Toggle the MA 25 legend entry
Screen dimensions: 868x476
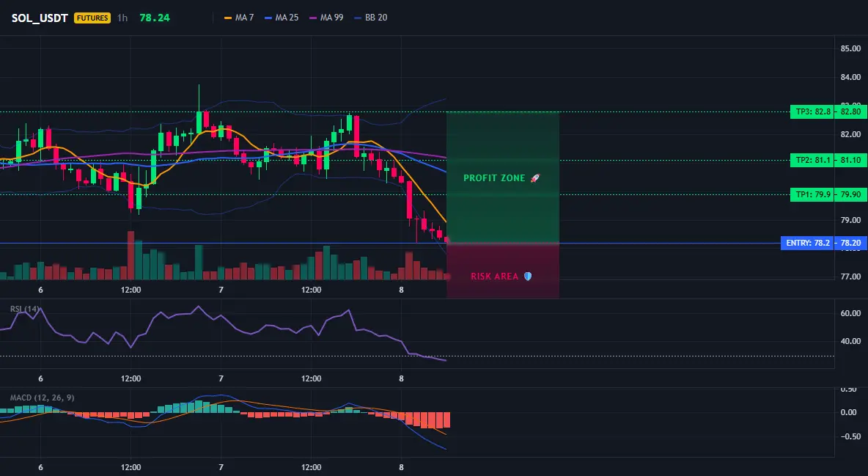coord(282,18)
